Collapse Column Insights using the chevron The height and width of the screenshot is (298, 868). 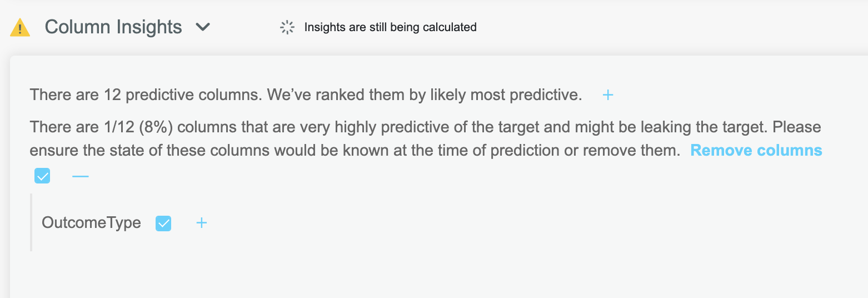click(x=203, y=27)
